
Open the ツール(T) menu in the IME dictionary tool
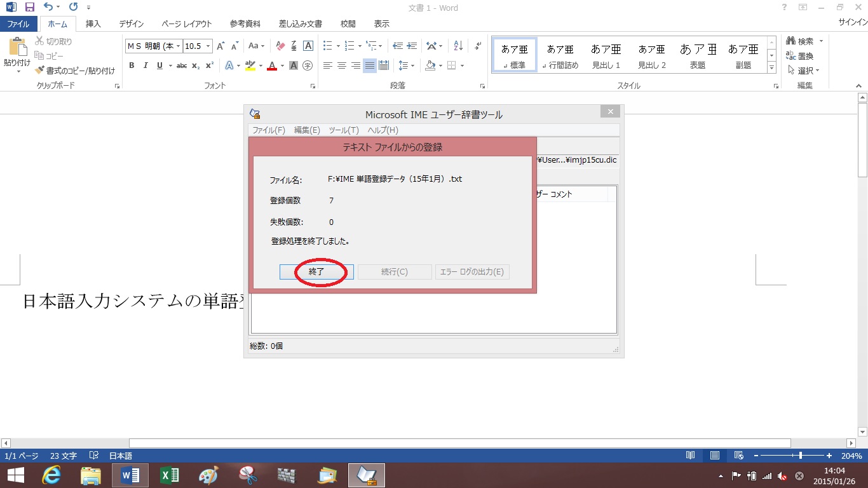coord(344,130)
